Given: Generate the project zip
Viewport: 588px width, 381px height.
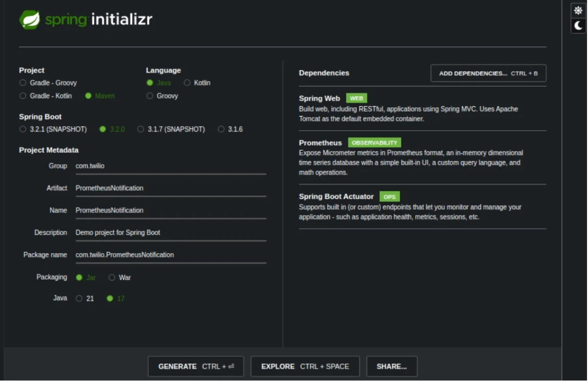Looking at the screenshot, I should [x=196, y=366].
